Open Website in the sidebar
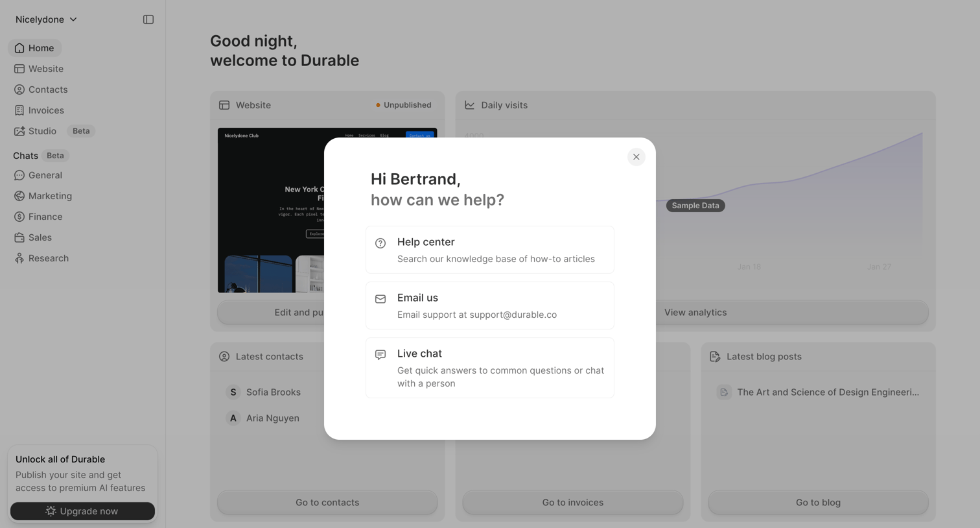This screenshot has height=528, width=980. tap(40, 69)
